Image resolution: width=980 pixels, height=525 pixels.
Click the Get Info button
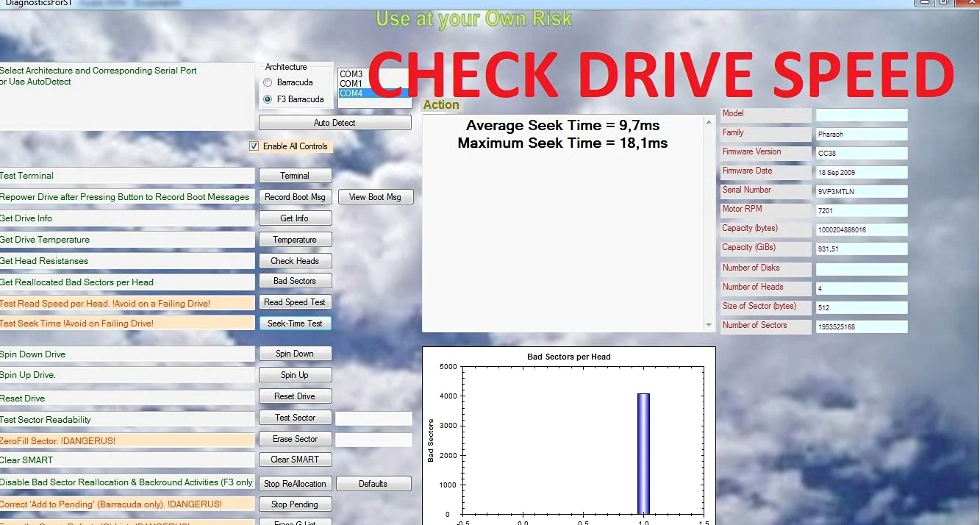click(x=295, y=218)
